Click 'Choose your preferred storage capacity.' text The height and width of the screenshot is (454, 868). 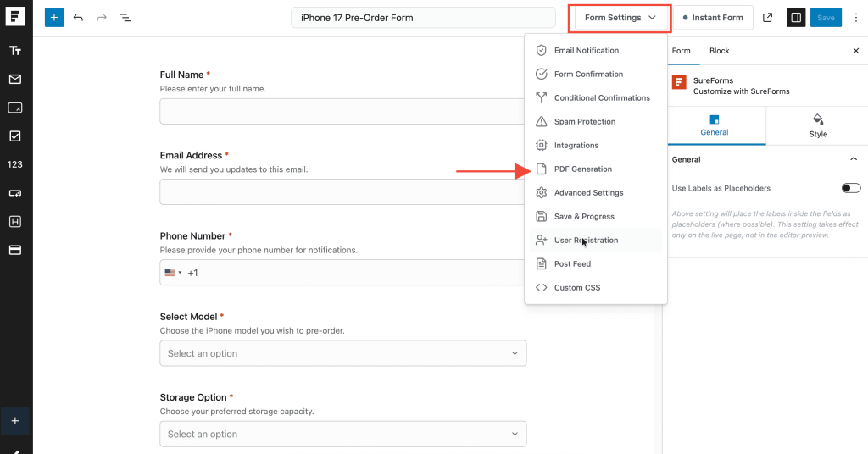[237, 412]
